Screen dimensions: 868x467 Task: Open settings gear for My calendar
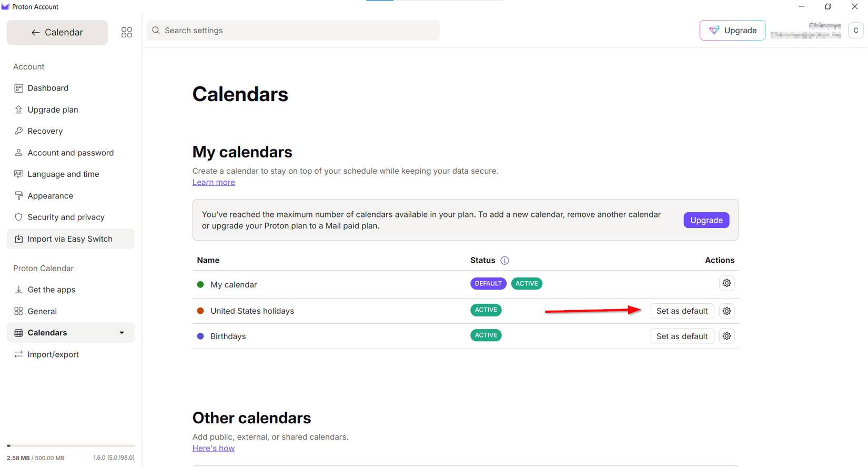(x=726, y=283)
